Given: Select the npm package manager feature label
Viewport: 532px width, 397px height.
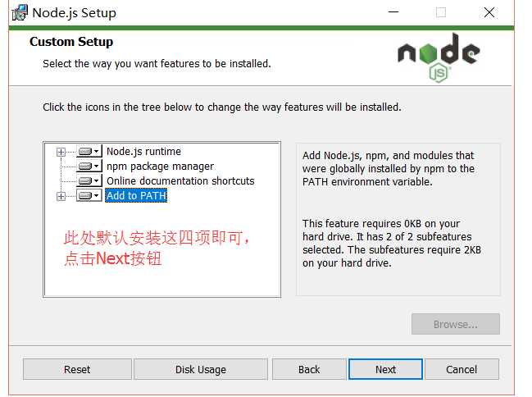Looking at the screenshot, I should [160, 167].
